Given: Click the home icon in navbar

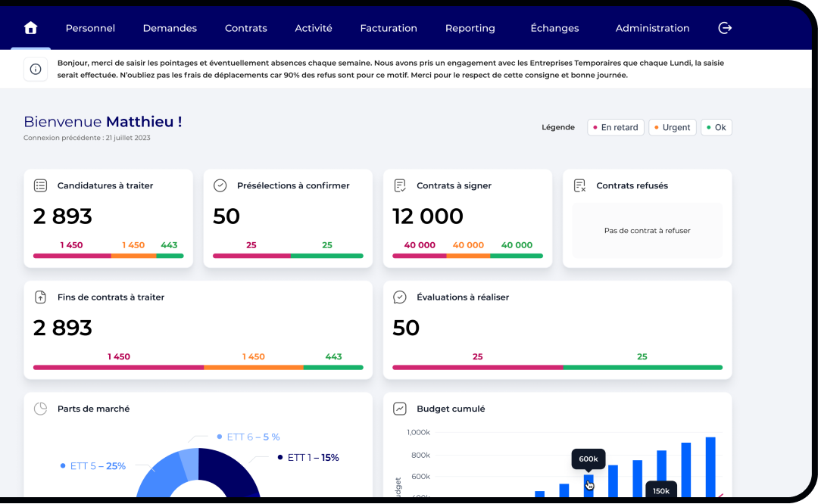Looking at the screenshot, I should point(30,28).
